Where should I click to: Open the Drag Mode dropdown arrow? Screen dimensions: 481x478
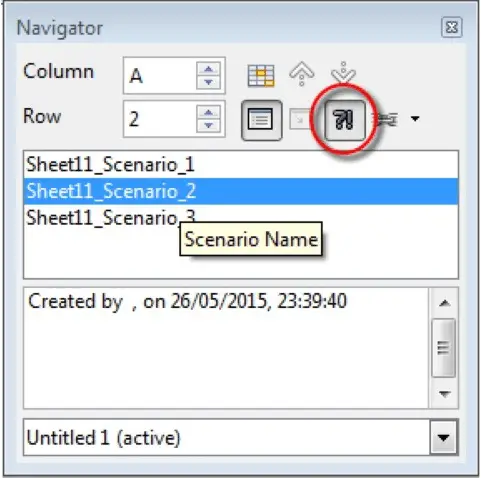415,118
